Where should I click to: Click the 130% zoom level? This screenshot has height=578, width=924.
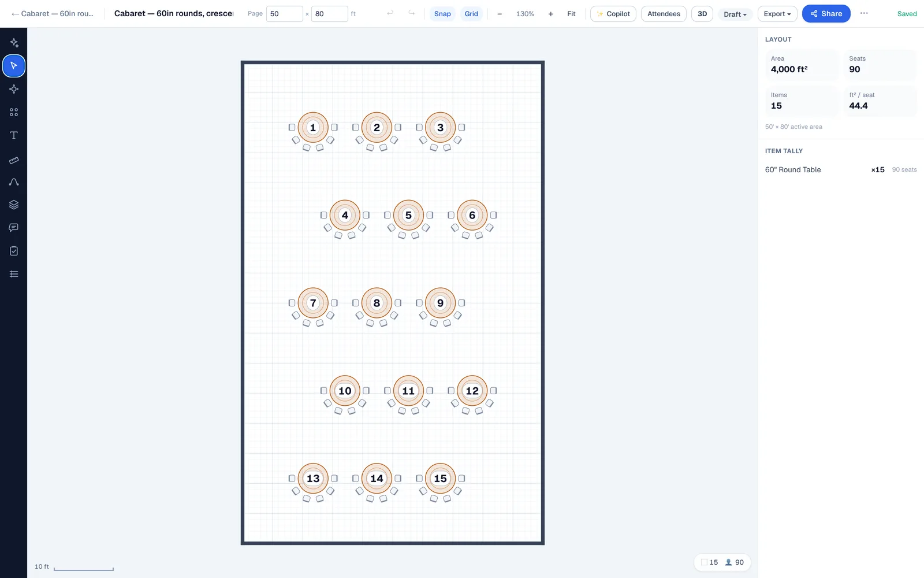click(525, 14)
